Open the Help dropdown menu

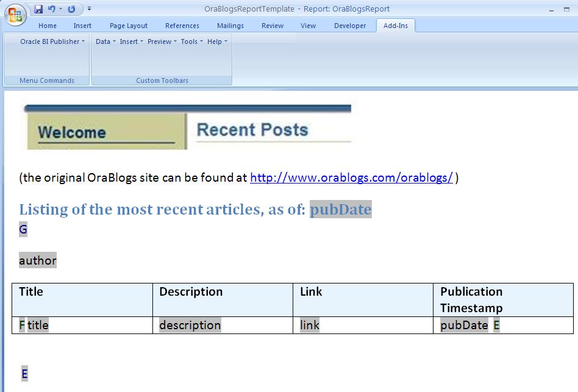point(217,41)
